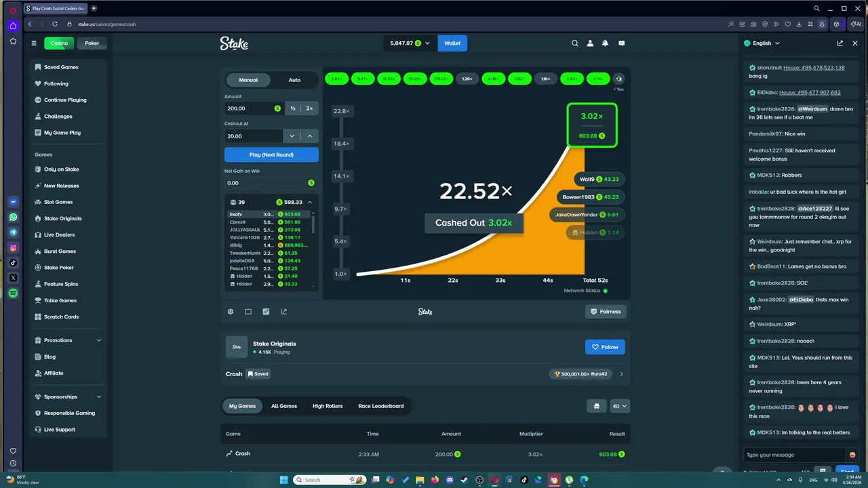Pop out the Crash game window icon

pyautogui.click(x=283, y=312)
